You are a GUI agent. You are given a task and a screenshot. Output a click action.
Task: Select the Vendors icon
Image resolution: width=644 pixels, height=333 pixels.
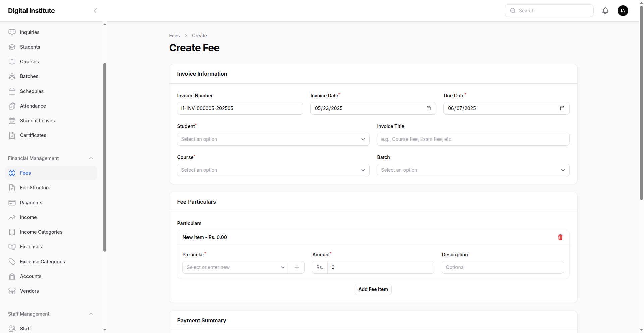[x=12, y=291]
